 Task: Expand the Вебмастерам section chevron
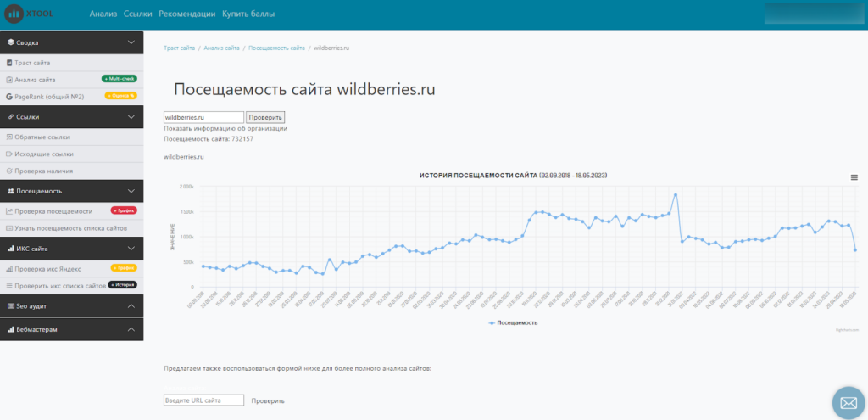pos(131,329)
